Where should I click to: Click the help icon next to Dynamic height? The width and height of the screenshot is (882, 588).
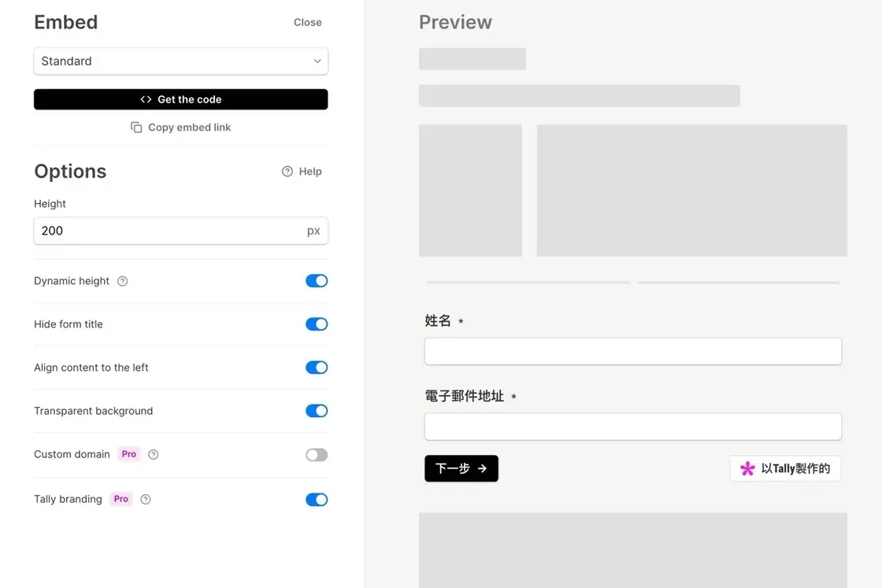122,281
